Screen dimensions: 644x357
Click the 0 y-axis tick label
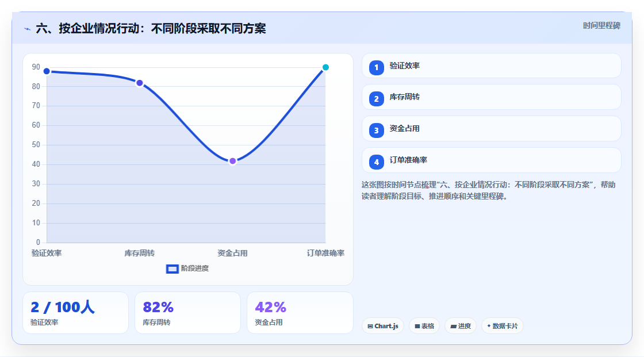pyautogui.click(x=38, y=243)
